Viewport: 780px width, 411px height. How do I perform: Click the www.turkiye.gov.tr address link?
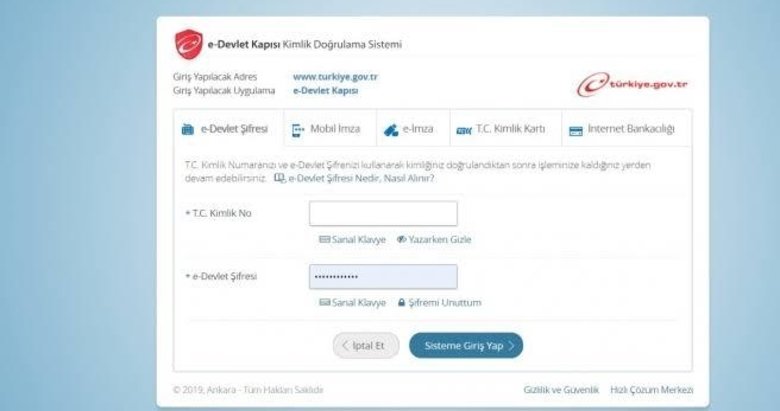point(335,77)
